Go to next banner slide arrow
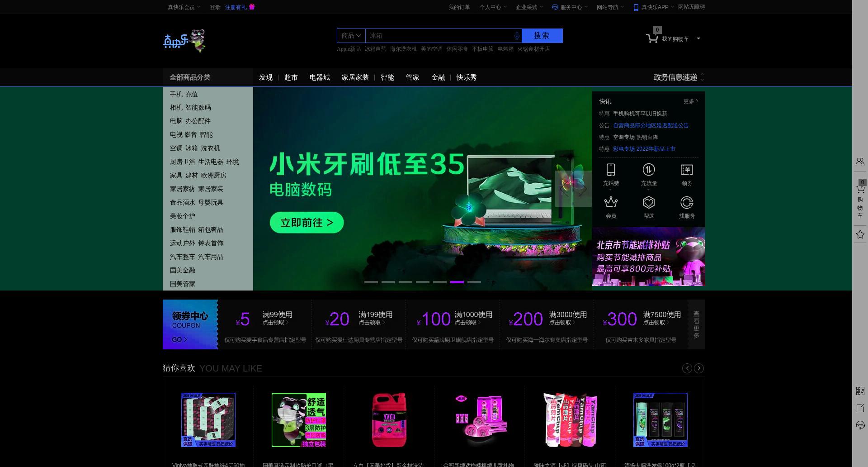This screenshot has height=467, width=868. click(583, 189)
